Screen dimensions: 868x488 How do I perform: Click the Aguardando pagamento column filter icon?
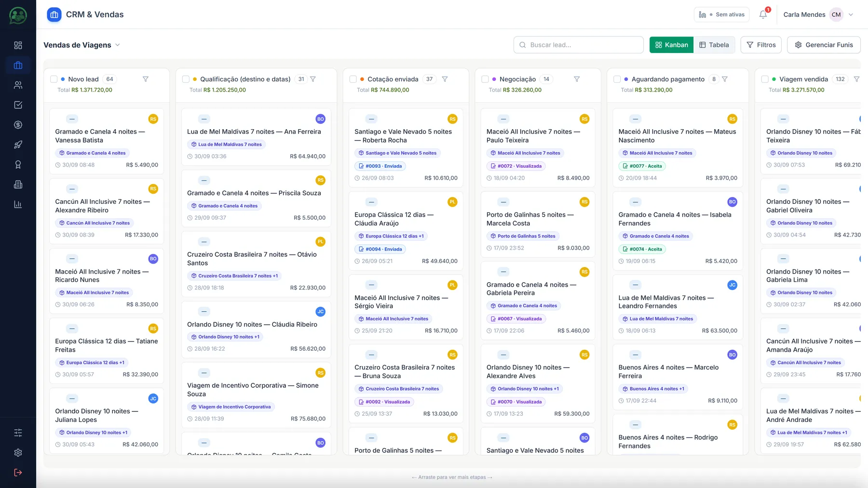(724, 79)
